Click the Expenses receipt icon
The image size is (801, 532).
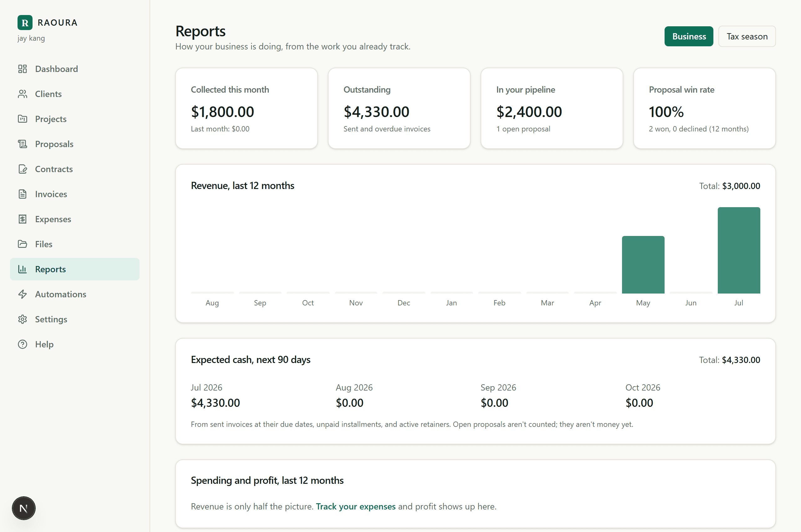tap(23, 219)
